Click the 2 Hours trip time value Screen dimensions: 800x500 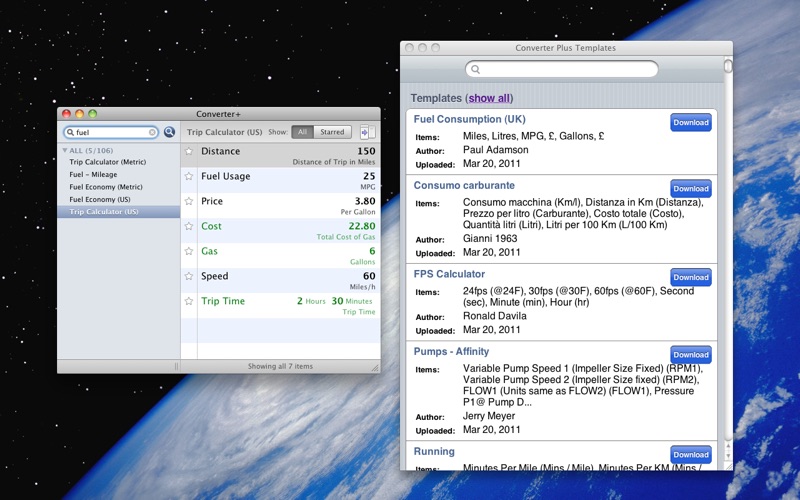click(311, 301)
